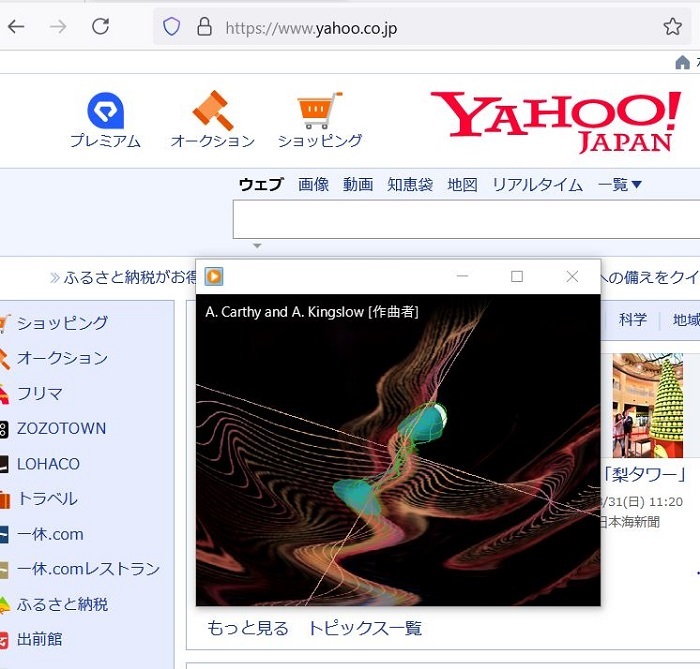
Task: Open the Auction gavel icon
Action: (213, 111)
